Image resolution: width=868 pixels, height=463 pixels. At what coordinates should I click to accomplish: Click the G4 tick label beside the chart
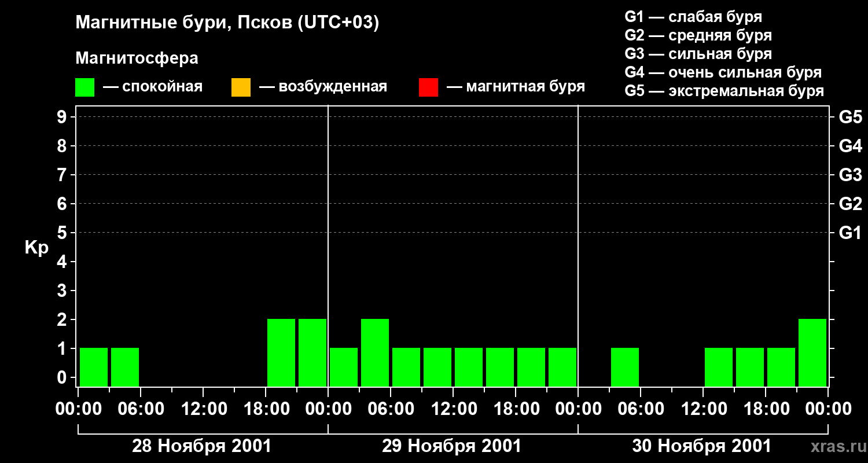[x=851, y=146]
